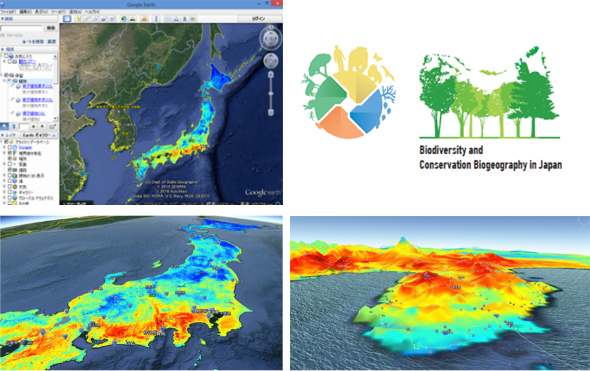Collapse the Layers panel header triangle
Image resolution: width=590 pixels, height=371 pixels.
[3, 135]
